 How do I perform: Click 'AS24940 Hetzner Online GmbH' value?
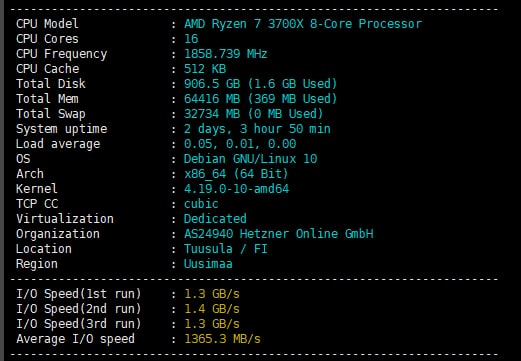tap(279, 234)
